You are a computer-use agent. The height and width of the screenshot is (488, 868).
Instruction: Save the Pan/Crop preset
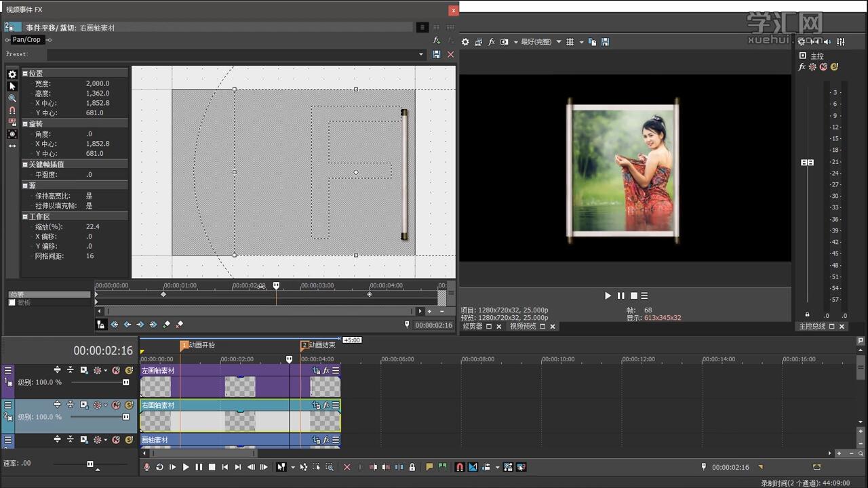[436, 54]
